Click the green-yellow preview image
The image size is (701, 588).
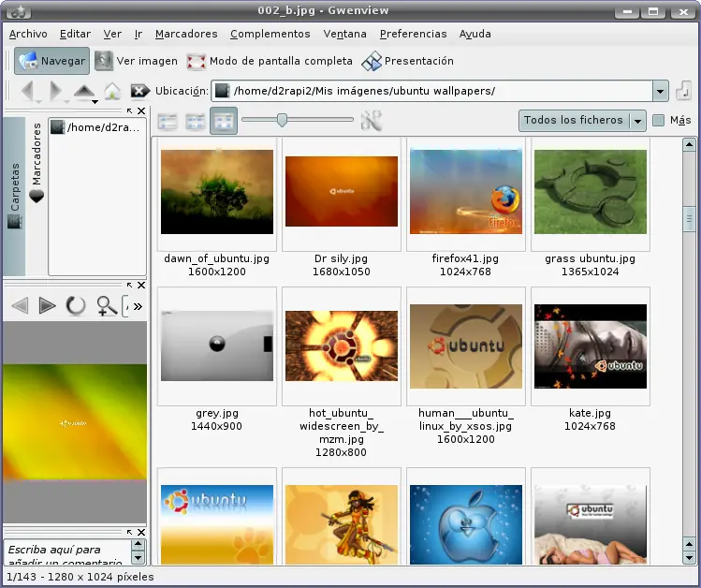75,421
